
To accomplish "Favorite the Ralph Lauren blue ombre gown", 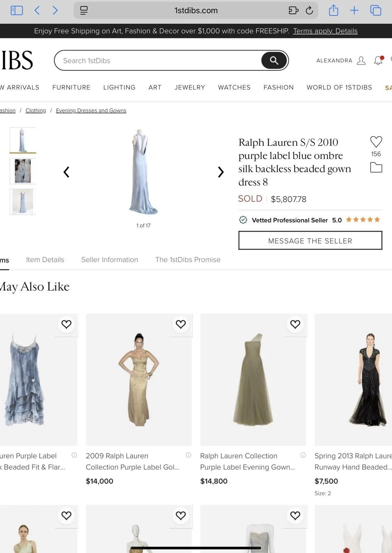I will click(376, 142).
